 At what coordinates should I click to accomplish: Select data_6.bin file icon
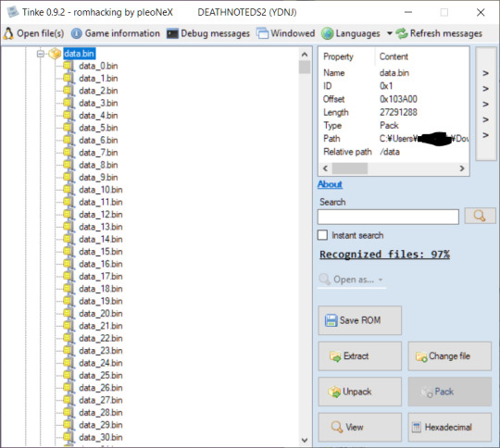69,141
